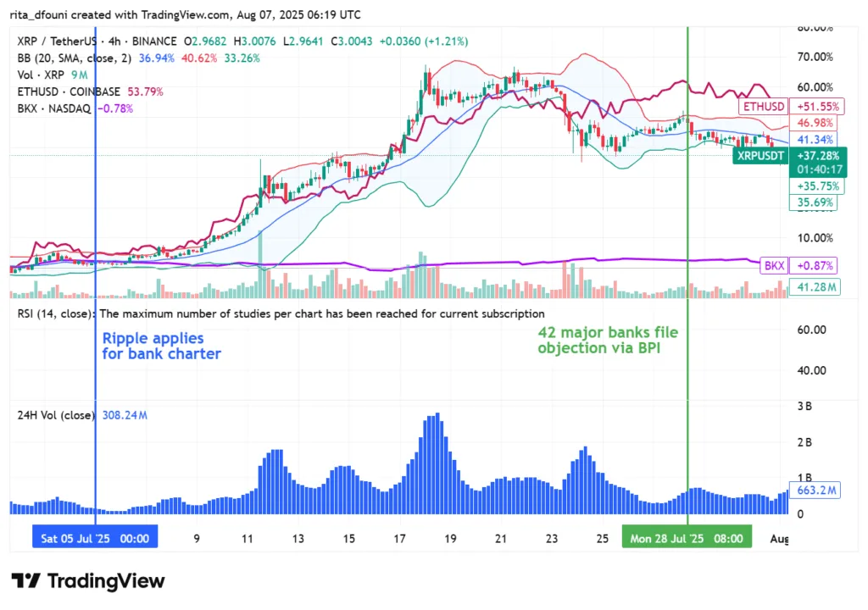Click the TradingView logo

pos(88,580)
